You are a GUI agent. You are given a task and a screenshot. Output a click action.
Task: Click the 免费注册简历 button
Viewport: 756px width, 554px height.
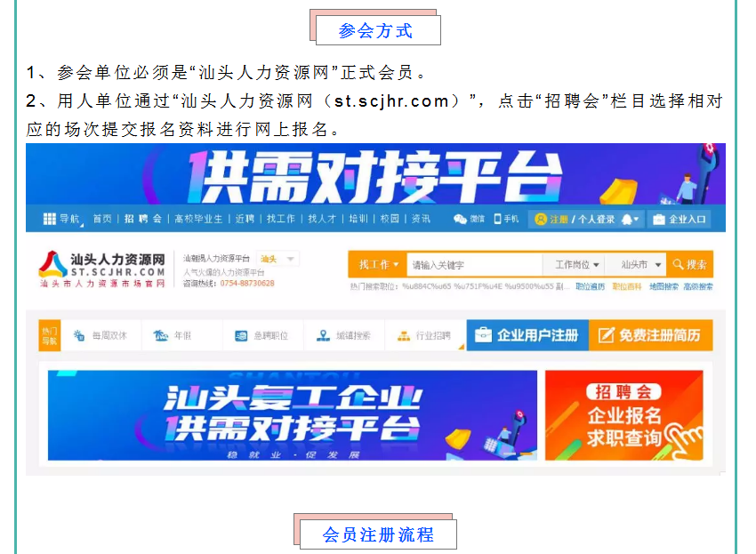click(x=650, y=335)
